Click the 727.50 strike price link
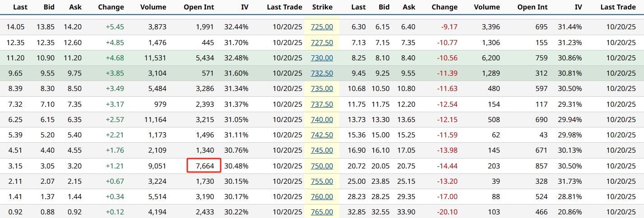Image resolution: width=644 pixels, height=218 pixels. (x=322, y=42)
